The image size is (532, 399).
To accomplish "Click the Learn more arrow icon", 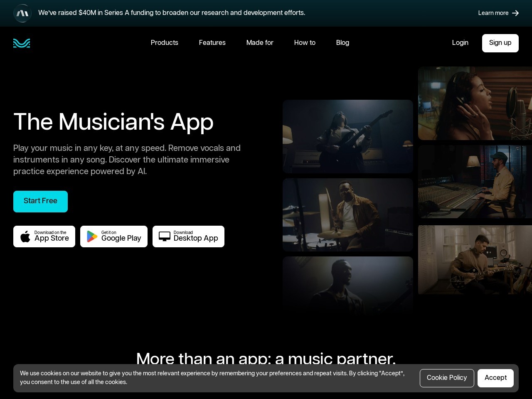I will pyautogui.click(x=515, y=13).
